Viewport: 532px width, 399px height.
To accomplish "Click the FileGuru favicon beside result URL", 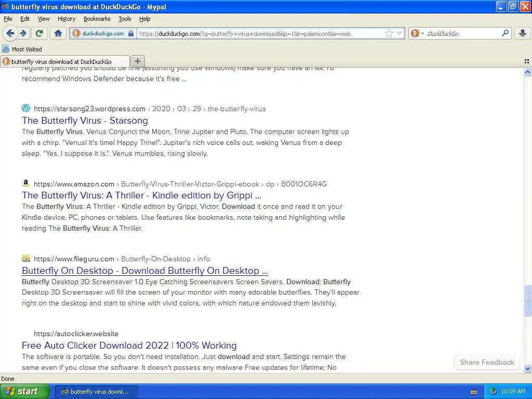I will coord(26,259).
